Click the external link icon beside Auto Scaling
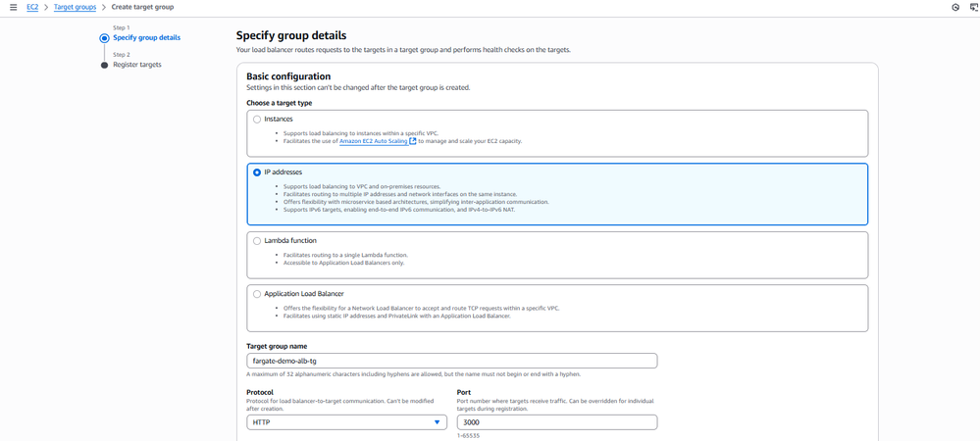The image size is (980, 441). 413,141
